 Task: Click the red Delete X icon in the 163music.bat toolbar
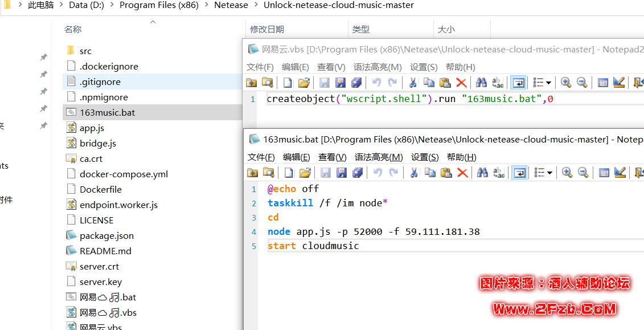(462, 173)
